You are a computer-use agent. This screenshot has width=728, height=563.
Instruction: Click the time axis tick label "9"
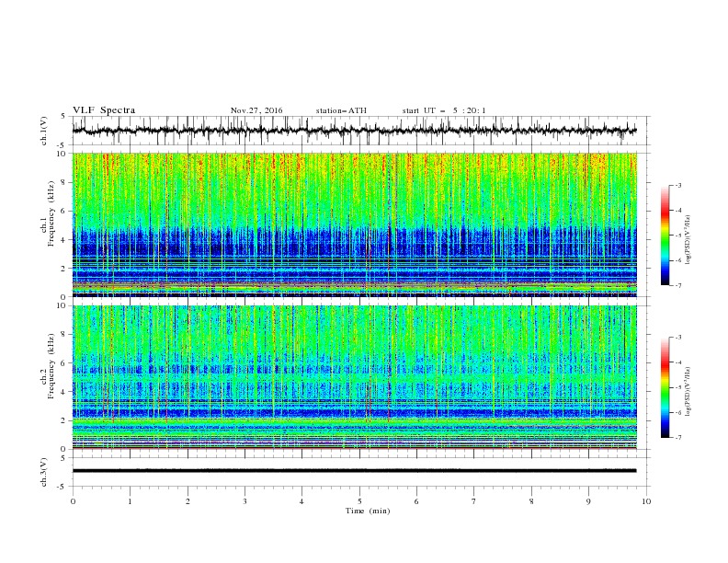(x=588, y=501)
